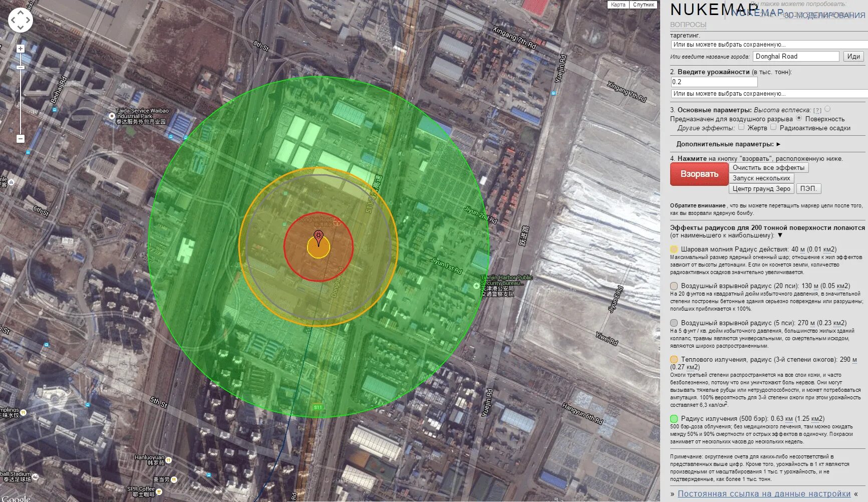Enable the Радиоактивные осадки fallout checkbox
The height and width of the screenshot is (502, 868).
pyautogui.click(x=773, y=127)
